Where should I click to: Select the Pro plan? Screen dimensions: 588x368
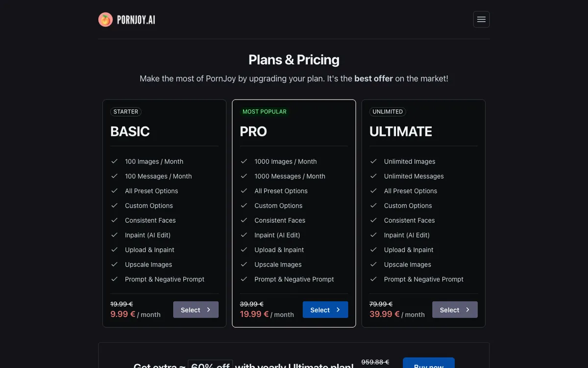[325, 310]
